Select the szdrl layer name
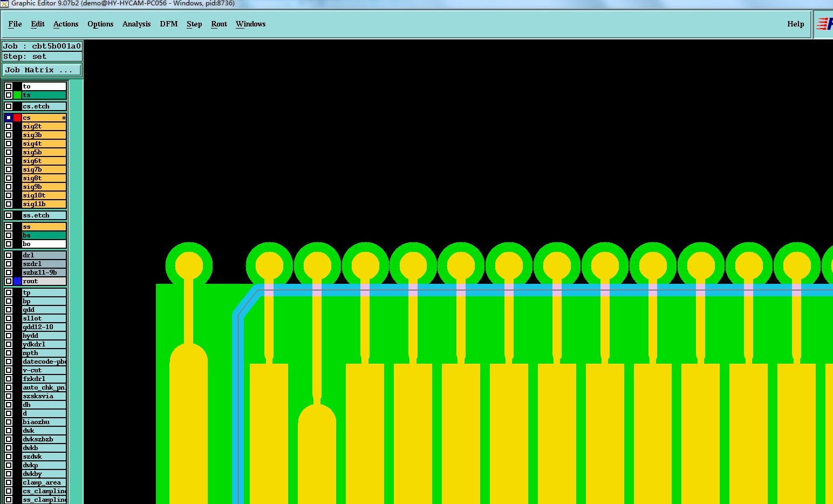833x504 pixels. pos(44,264)
